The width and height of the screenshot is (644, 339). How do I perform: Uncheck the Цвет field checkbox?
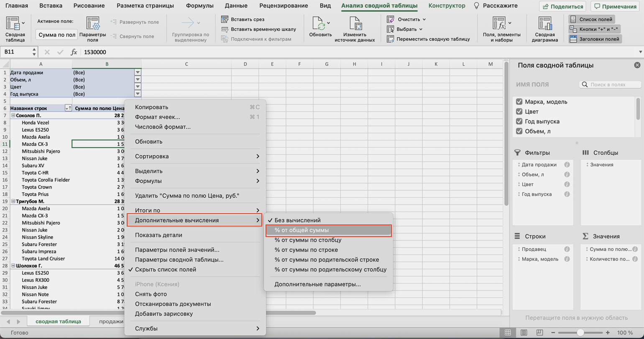[x=519, y=112]
